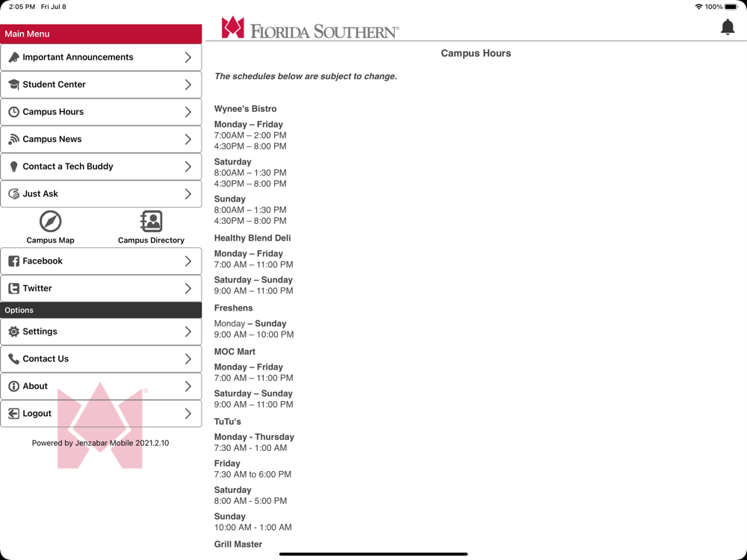Viewport: 747px width, 560px height.
Task: Click the "7:30 AM to 6:00 PM" Friday hours
Action: (x=252, y=474)
